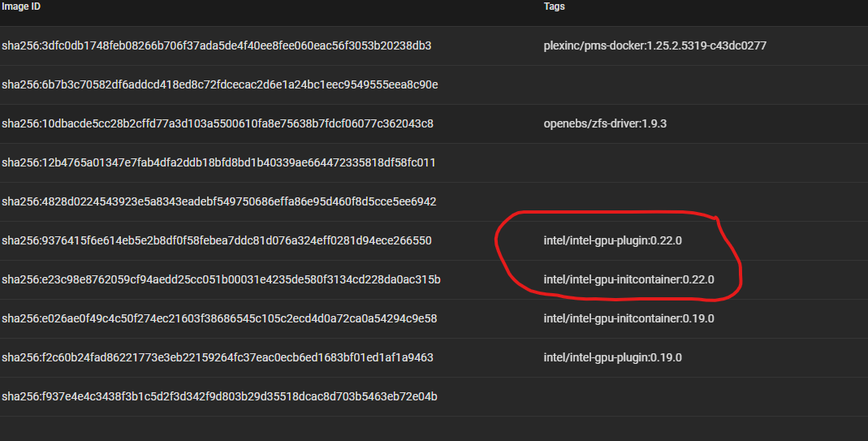The image size is (868, 441).
Task: Select image ID sha256:10dbacde5cc28b2cffd7...
Action: (x=218, y=123)
